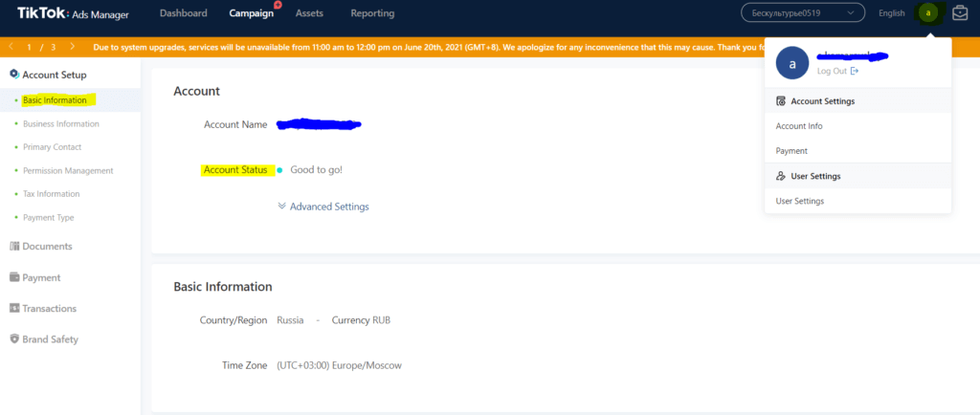Open the briefcase icon in top bar
This screenshot has width=980, height=415.
(x=960, y=13)
